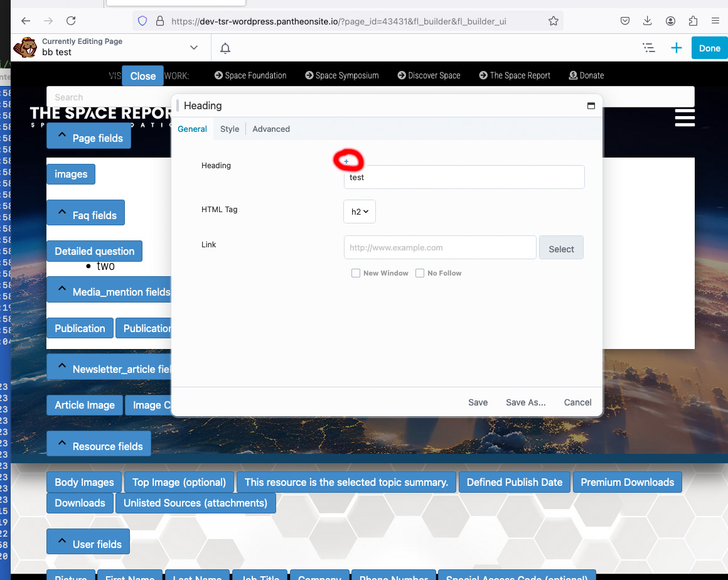
Task: Reload the current browser page
Action: pos(71,21)
